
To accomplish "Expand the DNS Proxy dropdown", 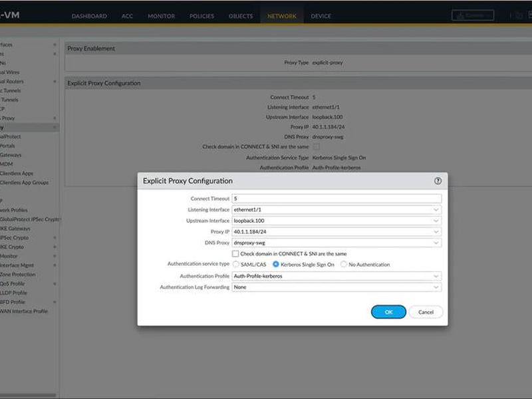I will (436, 243).
